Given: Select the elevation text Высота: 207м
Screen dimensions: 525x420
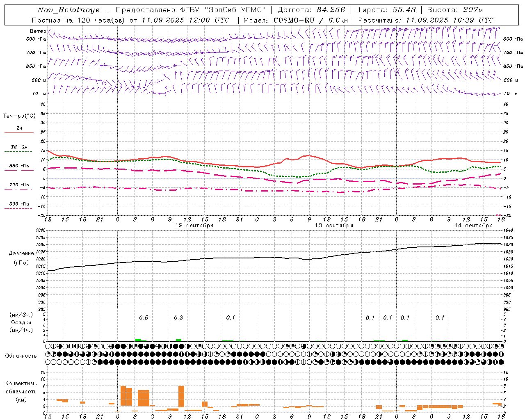Looking at the screenshot, I should click(455, 10).
